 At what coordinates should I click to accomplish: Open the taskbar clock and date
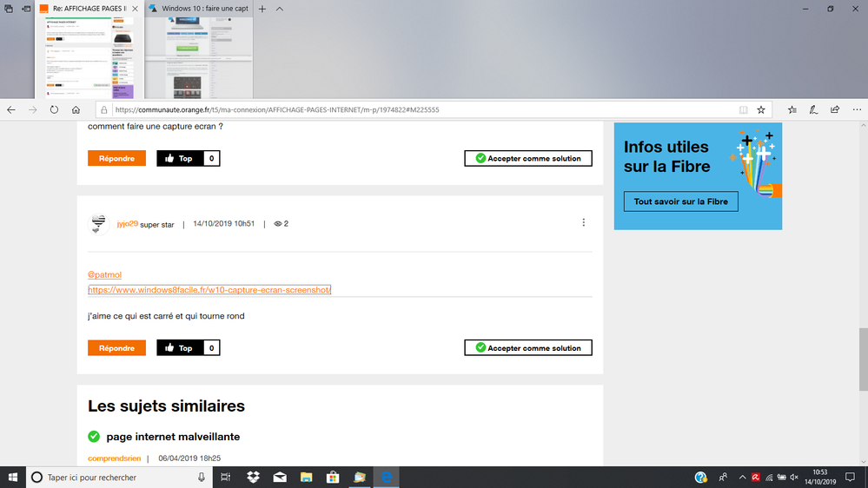pyautogui.click(x=820, y=477)
